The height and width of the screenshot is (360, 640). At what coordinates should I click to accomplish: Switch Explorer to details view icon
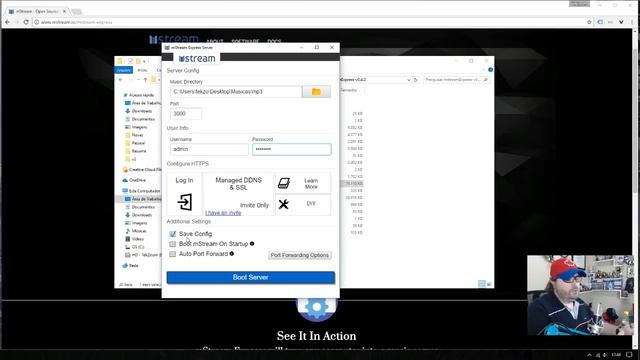coord(482,284)
